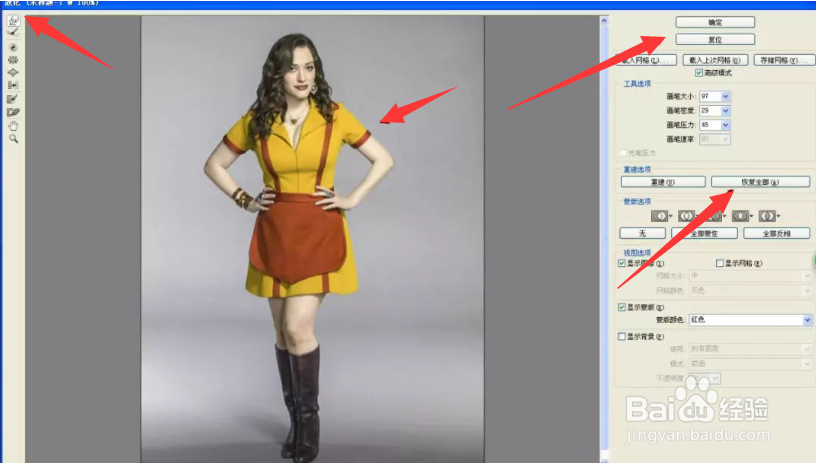Toggle the 显示蒙版 show mask checkbox

click(621, 307)
